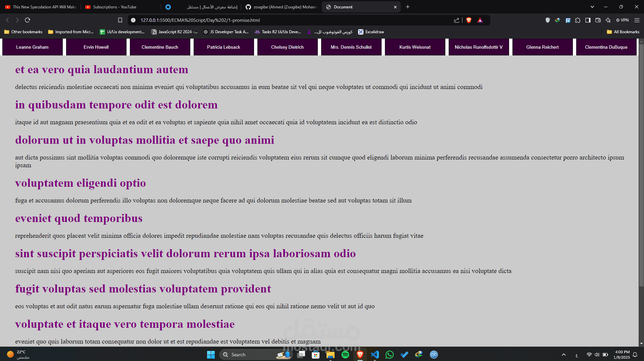Screen dimensions: 644x361
Task: Click heading 'eveniet quod temporibus'
Action: pos(79,218)
